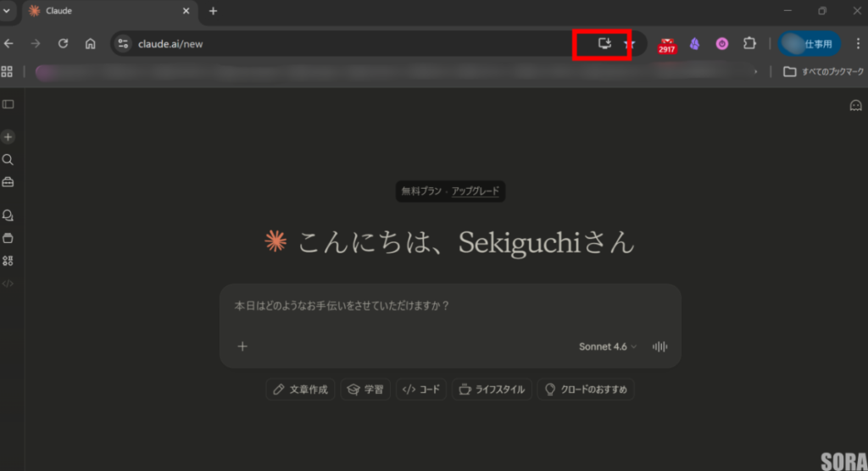Go back to previous page
The image size is (868, 471).
(x=8, y=44)
